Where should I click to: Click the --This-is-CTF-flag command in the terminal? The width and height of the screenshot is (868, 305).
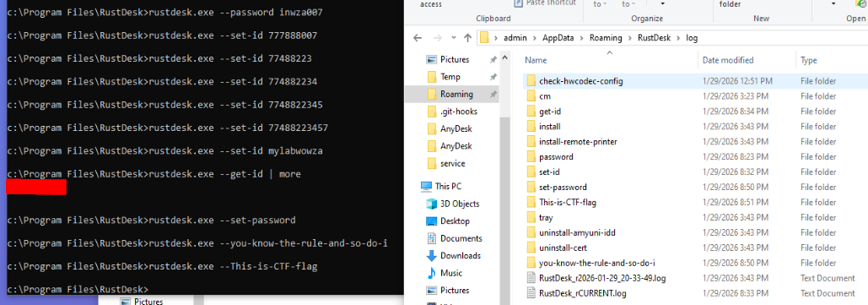[x=162, y=267]
